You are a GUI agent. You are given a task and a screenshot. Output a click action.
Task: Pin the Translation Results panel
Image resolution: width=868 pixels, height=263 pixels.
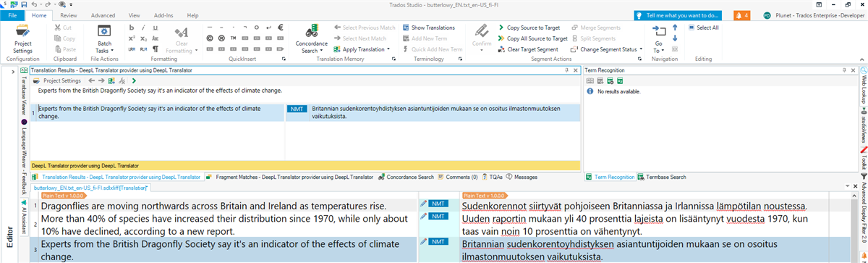tap(566, 70)
